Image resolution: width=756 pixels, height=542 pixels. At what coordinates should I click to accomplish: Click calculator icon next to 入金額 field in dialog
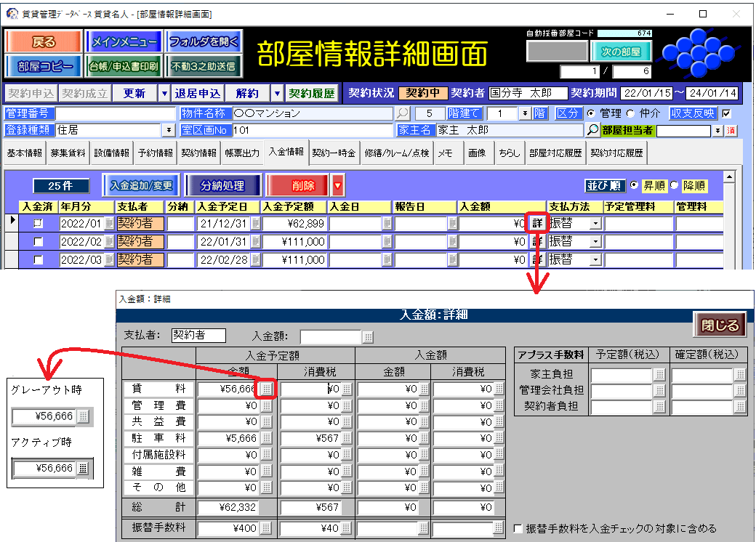368,336
